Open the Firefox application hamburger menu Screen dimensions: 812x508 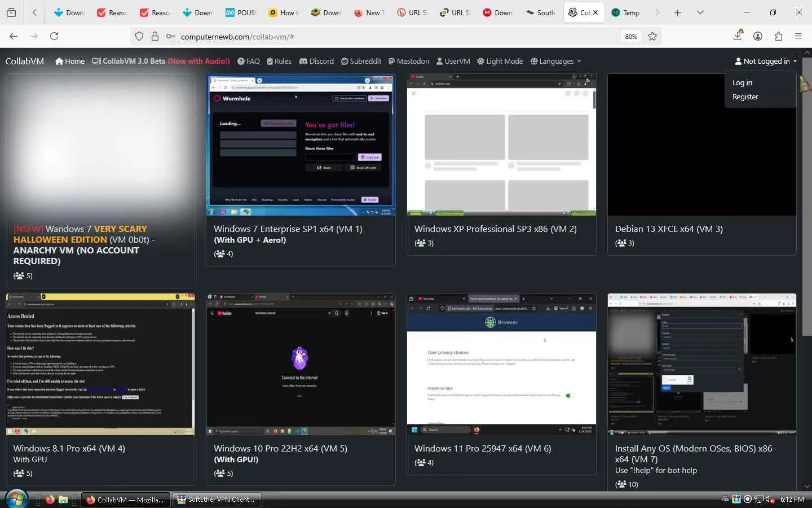coord(798,36)
